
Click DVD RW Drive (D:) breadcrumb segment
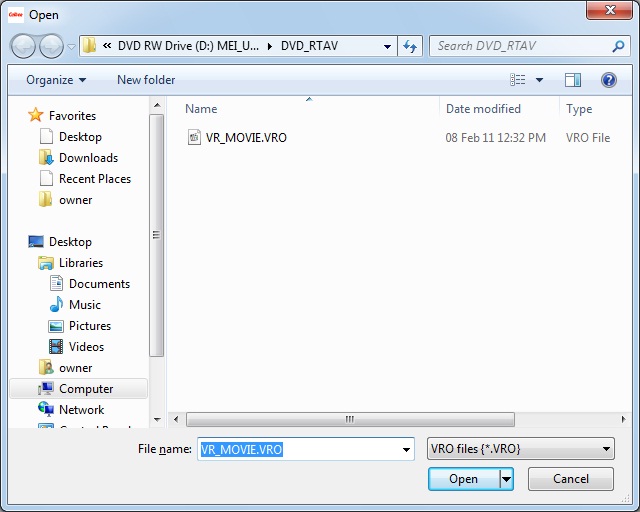tap(188, 46)
